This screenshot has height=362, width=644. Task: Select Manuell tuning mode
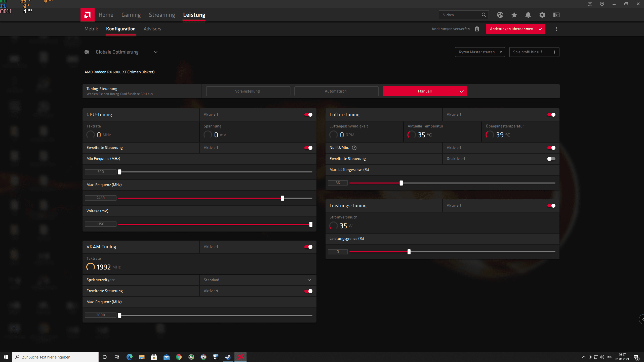click(x=425, y=91)
